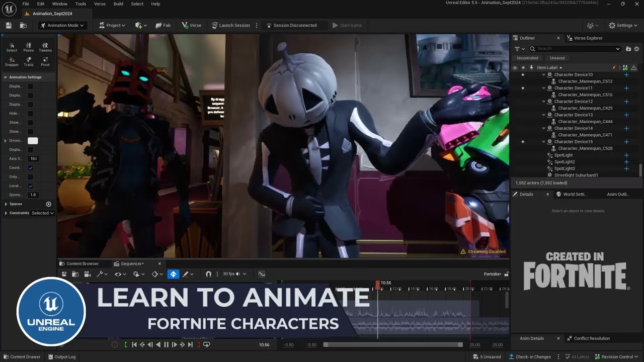Collapse Character Device12 tree node

[x=544, y=102]
